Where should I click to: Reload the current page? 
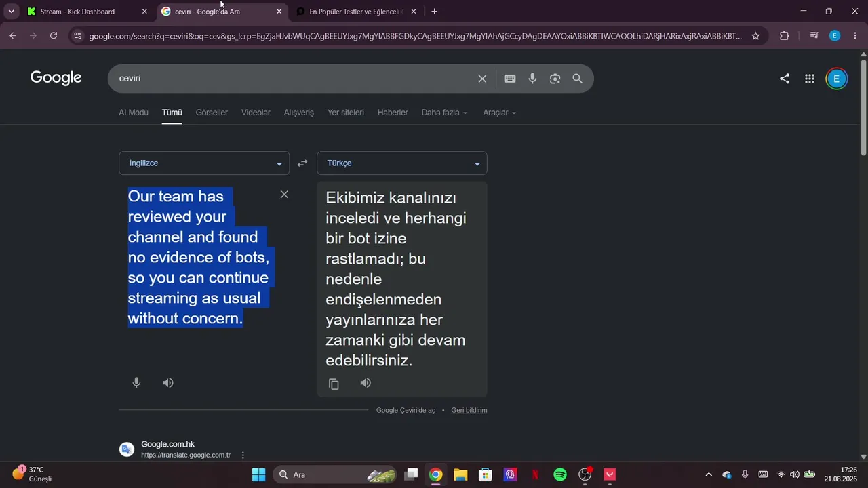click(54, 36)
